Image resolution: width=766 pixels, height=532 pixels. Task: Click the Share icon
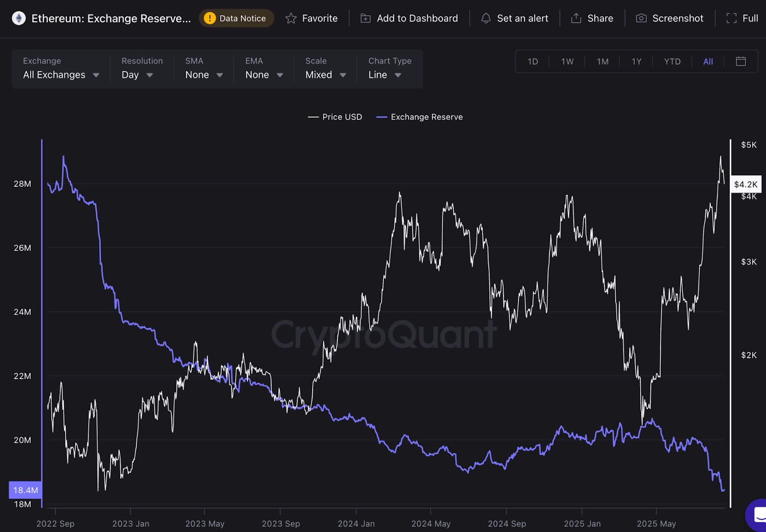(575, 18)
